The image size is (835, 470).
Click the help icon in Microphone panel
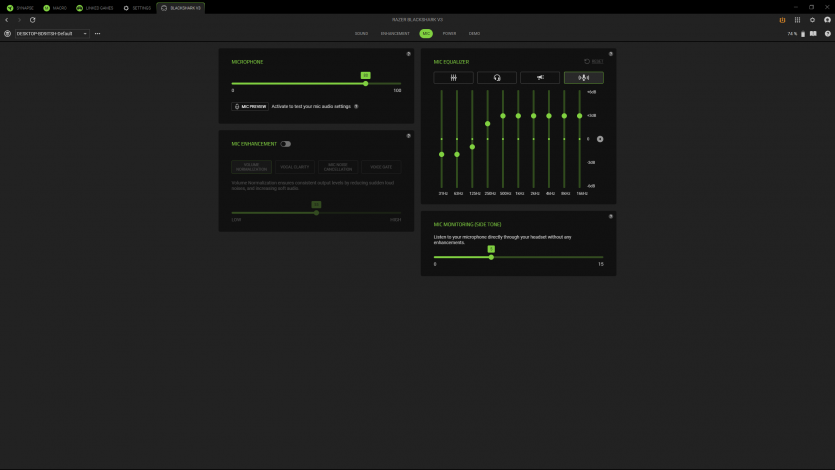[x=408, y=54]
